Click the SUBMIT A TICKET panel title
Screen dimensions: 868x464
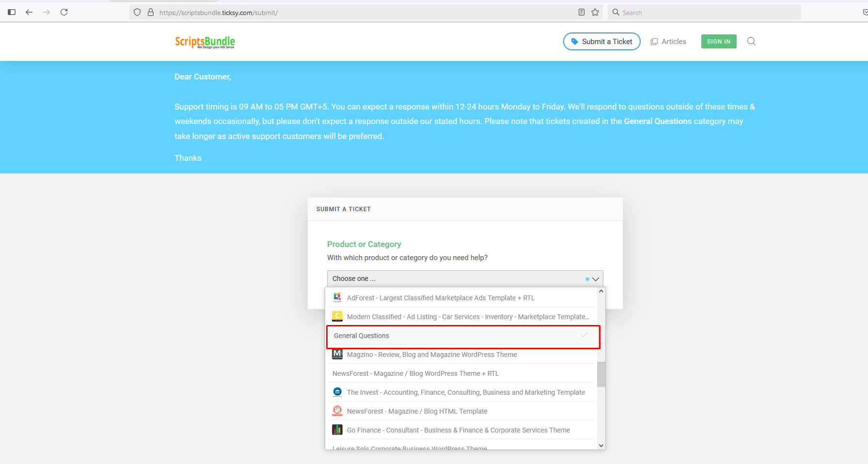click(344, 209)
